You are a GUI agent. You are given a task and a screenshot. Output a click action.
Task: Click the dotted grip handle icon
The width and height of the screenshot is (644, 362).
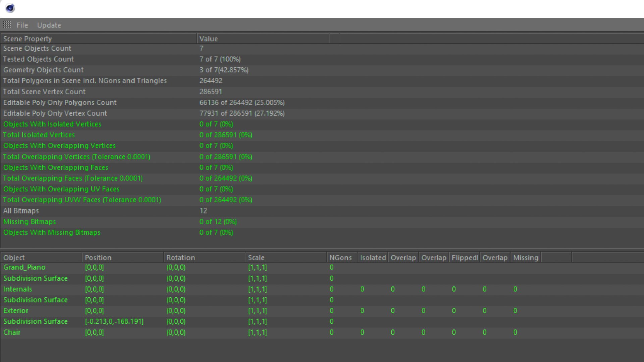tap(7, 25)
